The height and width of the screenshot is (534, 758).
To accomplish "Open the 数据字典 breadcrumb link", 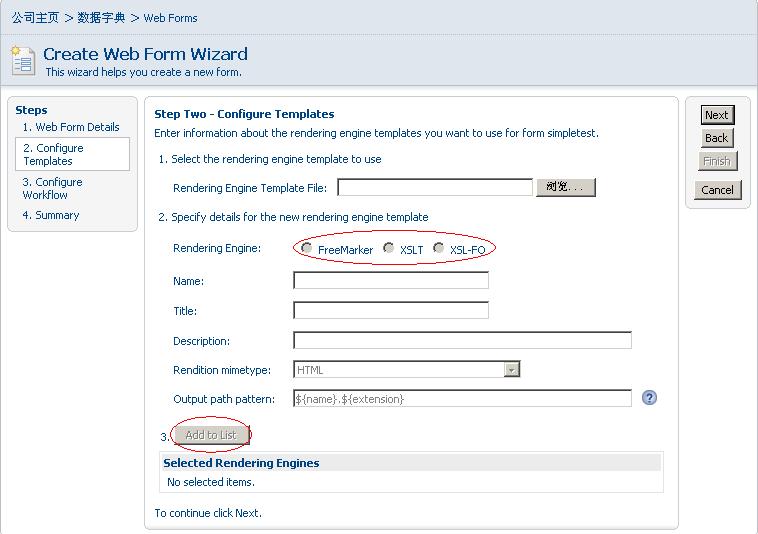I will pos(101,18).
